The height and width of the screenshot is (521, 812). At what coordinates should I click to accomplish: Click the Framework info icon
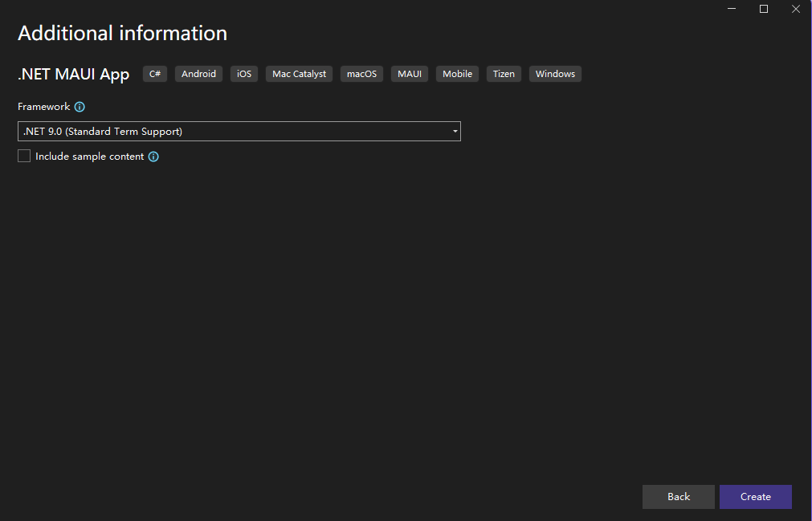point(80,107)
